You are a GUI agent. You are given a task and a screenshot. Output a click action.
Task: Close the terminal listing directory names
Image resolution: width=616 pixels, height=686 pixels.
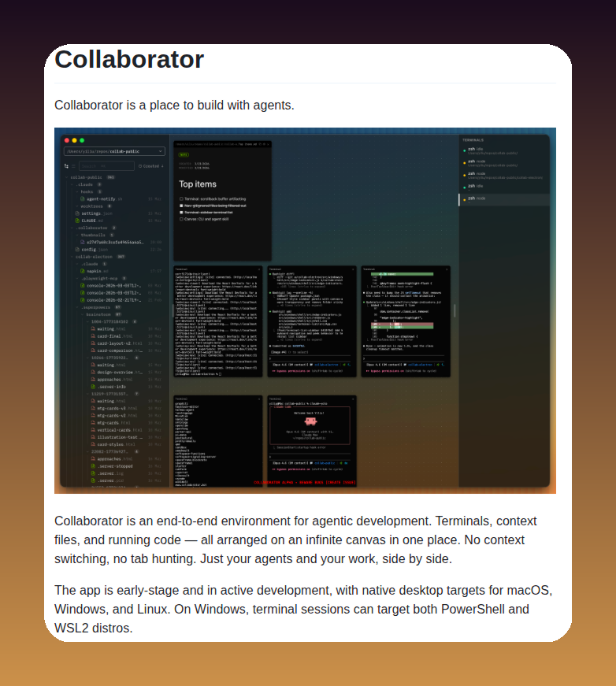click(x=259, y=399)
